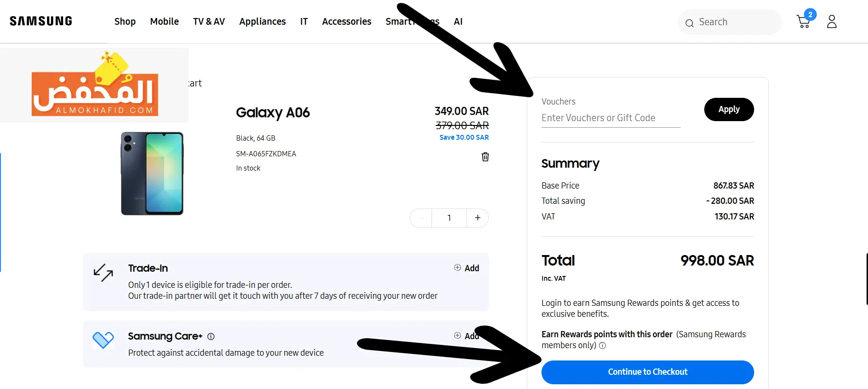
Task: Decrease quantity with minus button
Action: (x=421, y=218)
